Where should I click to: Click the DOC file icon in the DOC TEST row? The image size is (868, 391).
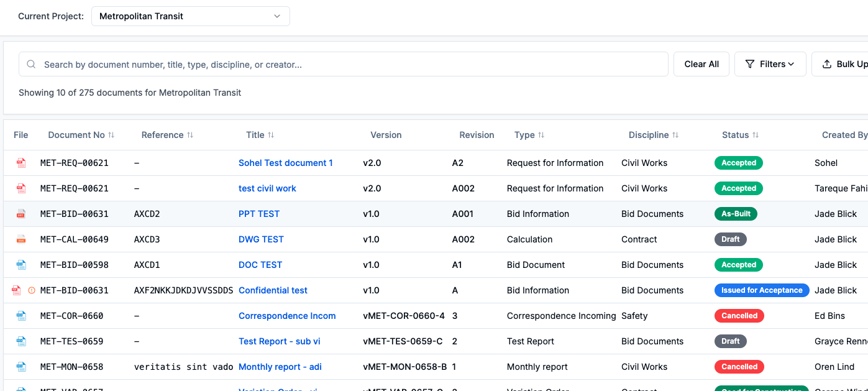21,265
